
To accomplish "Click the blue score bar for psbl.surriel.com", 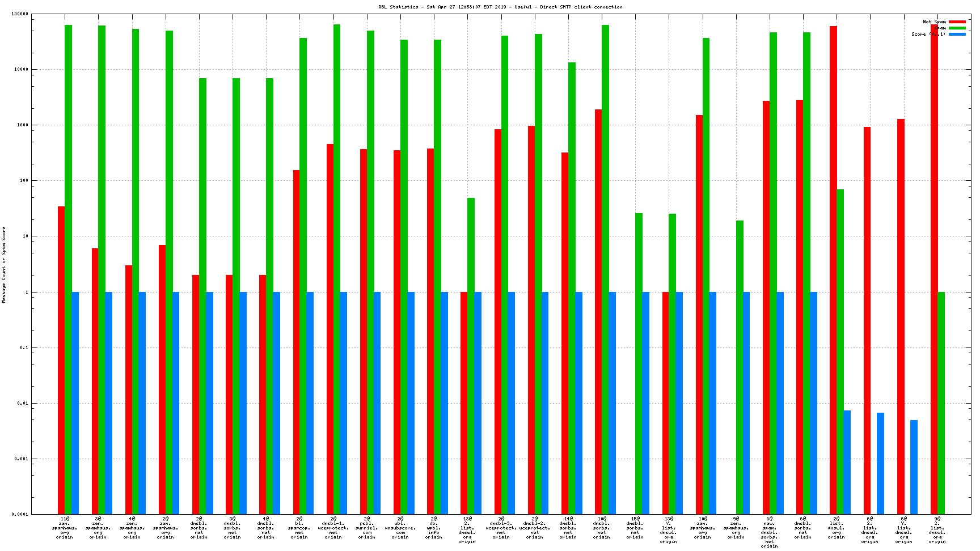I will tap(377, 402).
